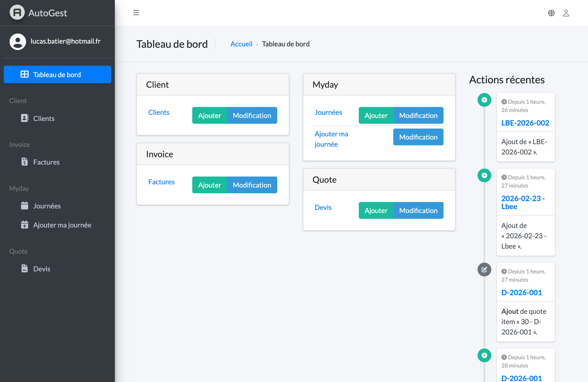Open the language globe icon in the top bar

tap(551, 13)
